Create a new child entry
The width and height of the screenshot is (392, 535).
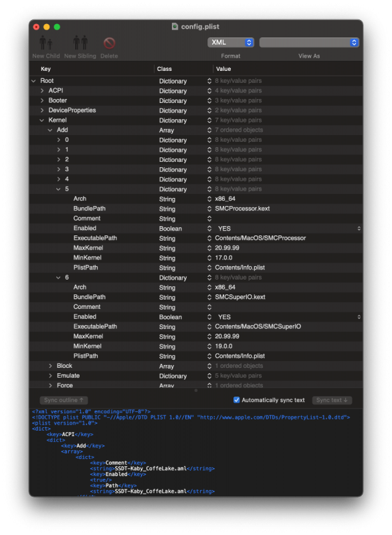point(45,42)
